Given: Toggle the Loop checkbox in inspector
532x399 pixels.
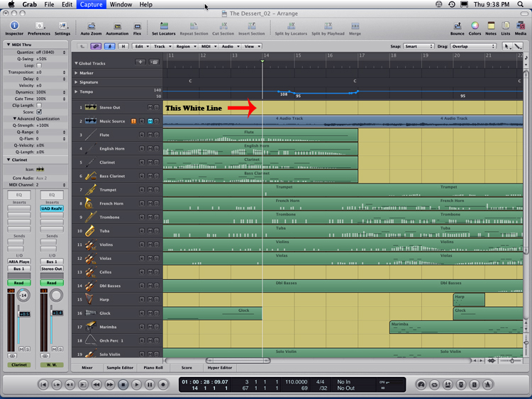Looking at the screenshot, I should pyautogui.click(x=39, y=65).
